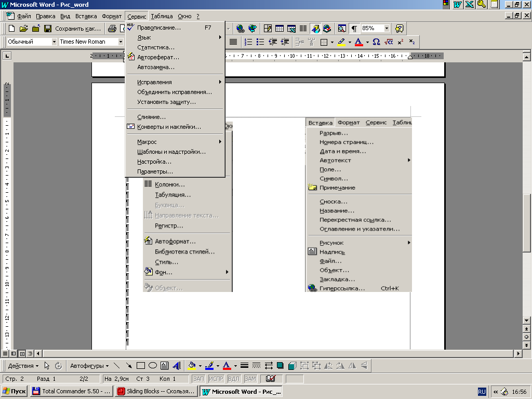Click the Text Box drawing icon

pos(165,366)
